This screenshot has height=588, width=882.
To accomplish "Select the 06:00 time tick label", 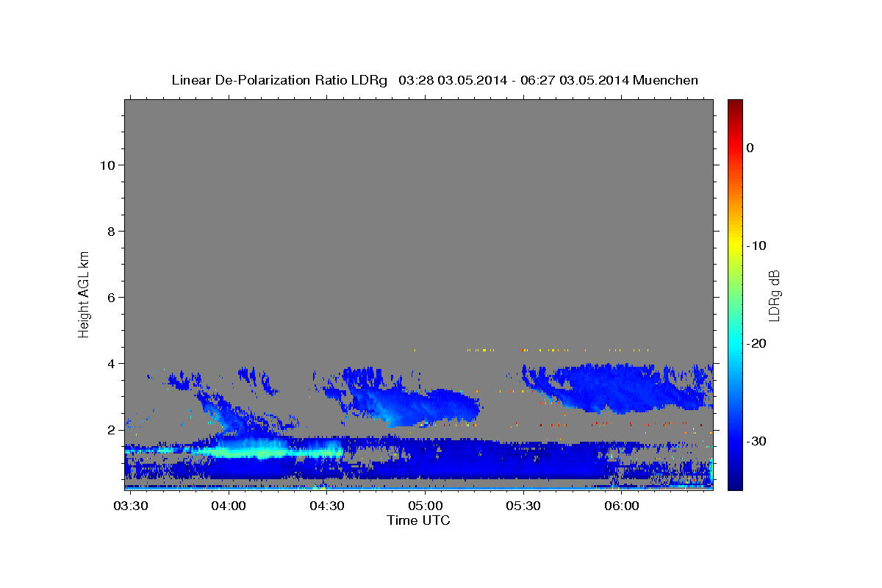I will coord(622,506).
